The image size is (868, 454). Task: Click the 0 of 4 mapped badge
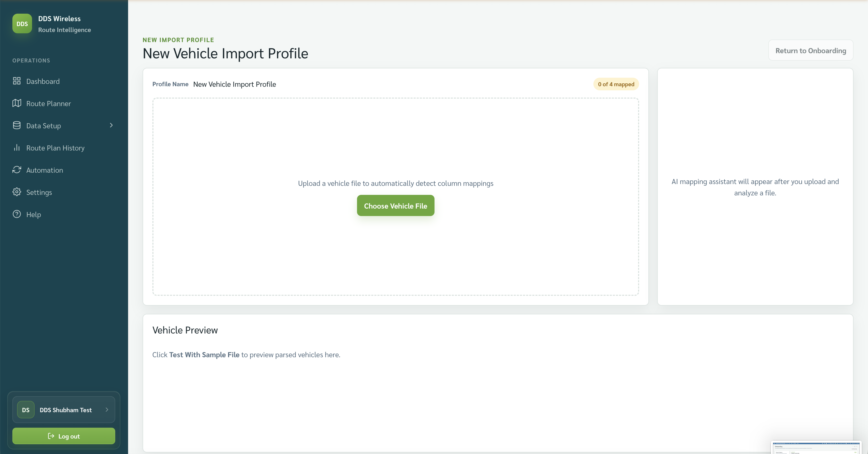(616, 84)
